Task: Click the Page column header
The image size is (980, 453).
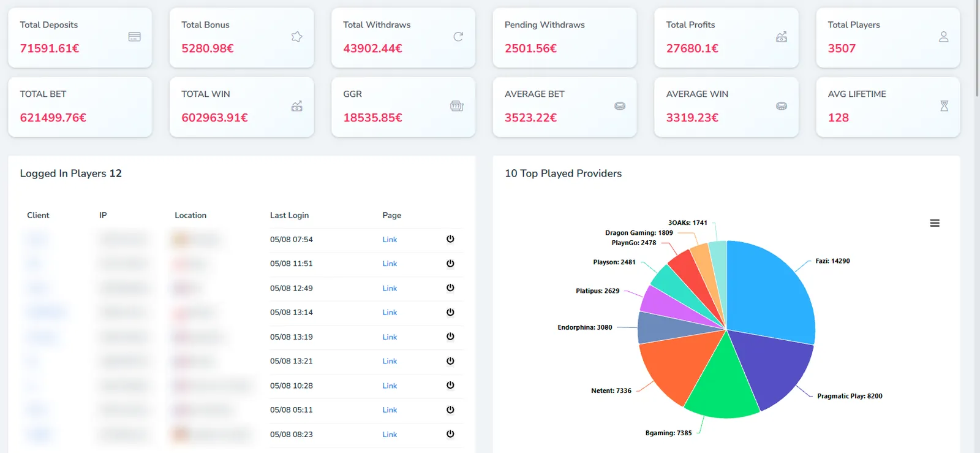Action: tap(392, 215)
